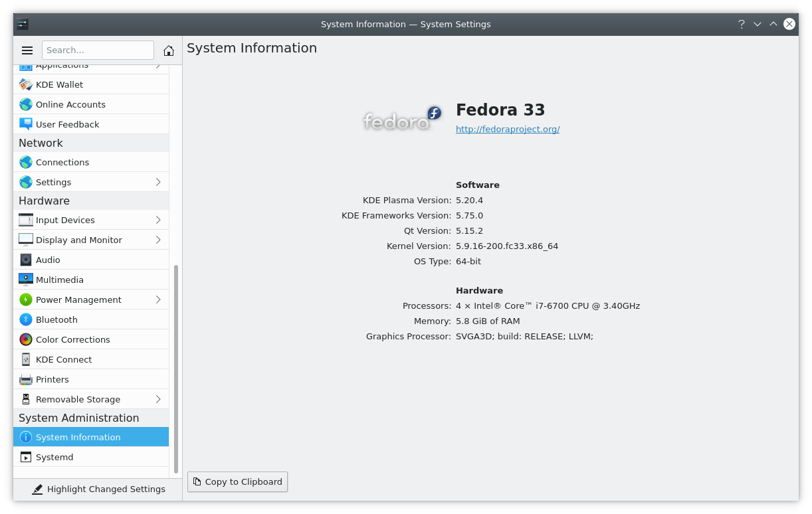Click the Audio speaker icon

click(26, 260)
